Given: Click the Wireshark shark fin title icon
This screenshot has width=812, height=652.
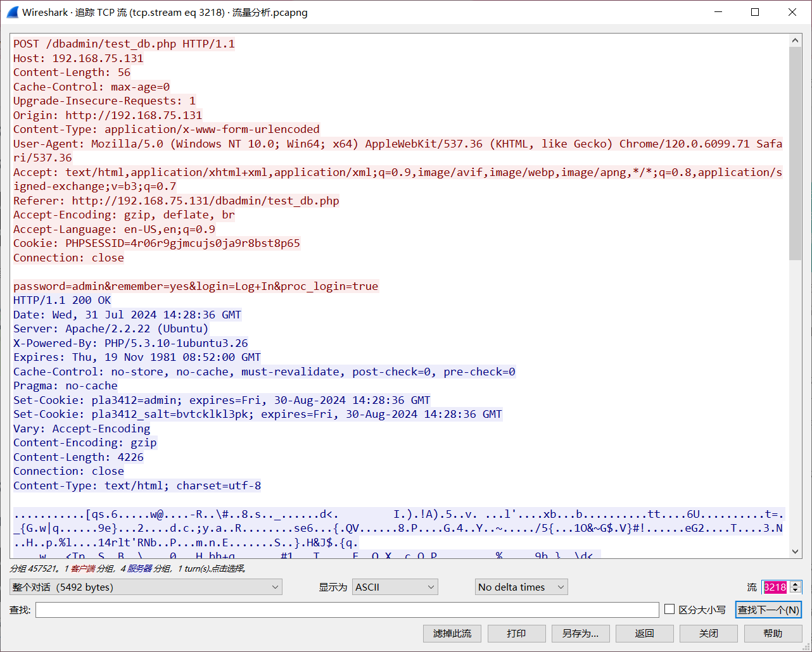Looking at the screenshot, I should point(12,12).
